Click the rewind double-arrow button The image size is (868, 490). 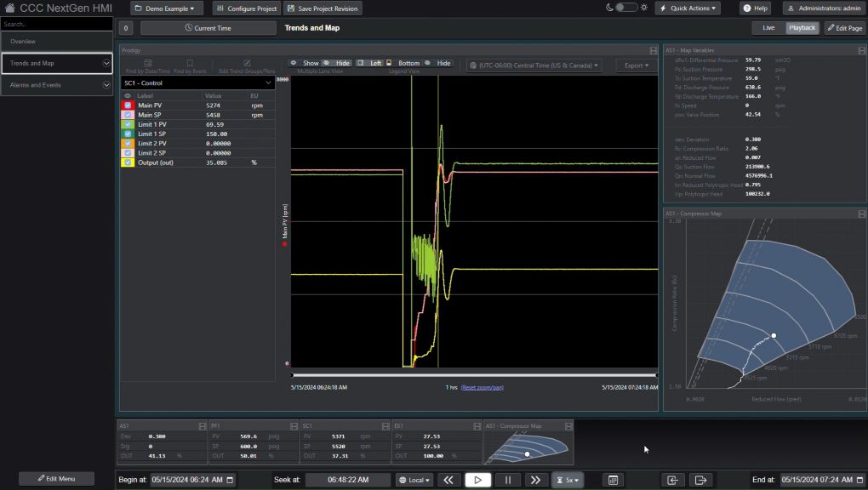point(448,480)
